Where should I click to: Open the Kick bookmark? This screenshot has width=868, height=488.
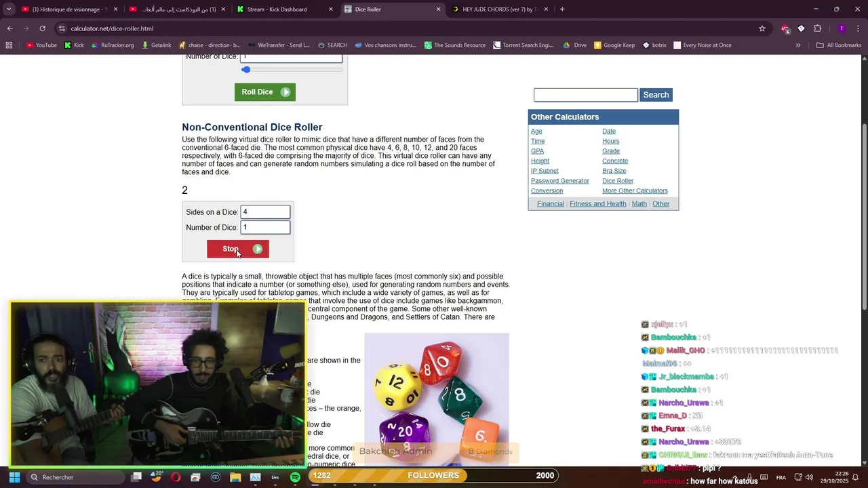point(74,45)
